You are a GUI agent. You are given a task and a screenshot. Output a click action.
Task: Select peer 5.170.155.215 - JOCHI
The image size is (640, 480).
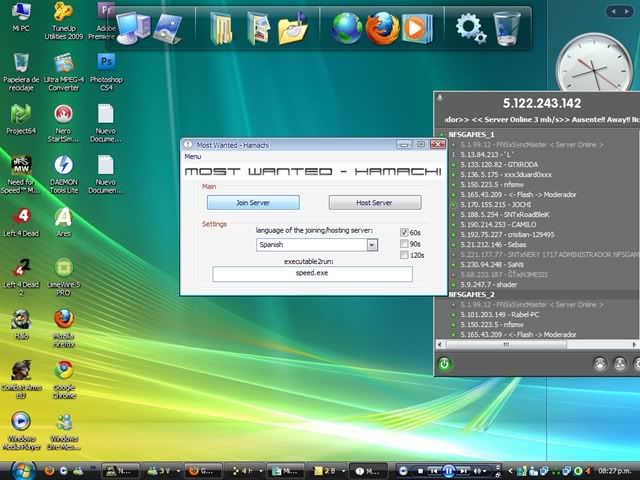(496, 204)
